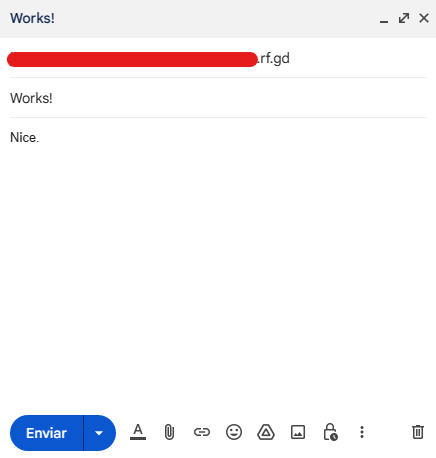The width and height of the screenshot is (436, 458).
Task: Open the full-screen compose arrow icon
Action: click(404, 18)
